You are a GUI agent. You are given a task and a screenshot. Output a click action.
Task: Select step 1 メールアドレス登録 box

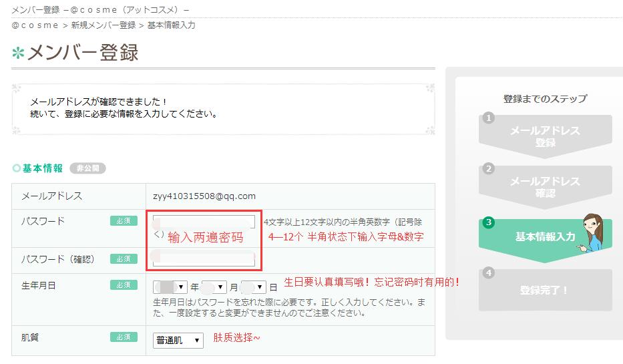pyautogui.click(x=545, y=136)
